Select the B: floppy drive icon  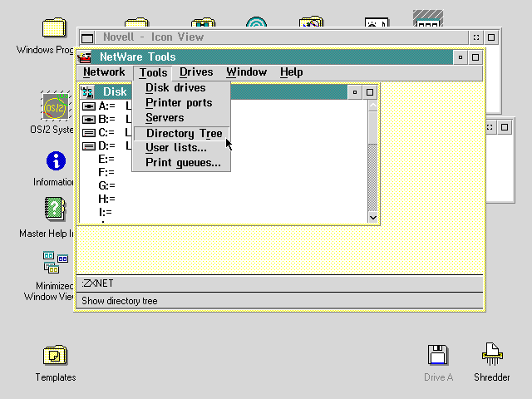coord(89,120)
